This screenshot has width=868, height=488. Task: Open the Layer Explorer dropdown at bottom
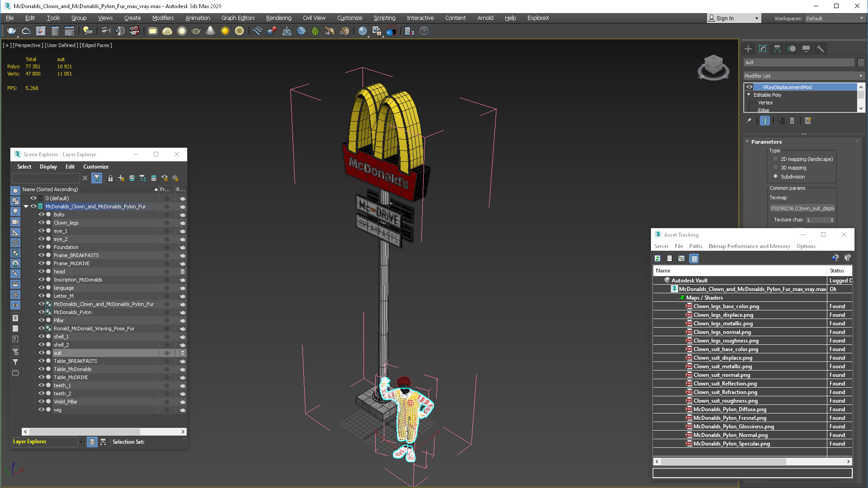pyautogui.click(x=81, y=442)
